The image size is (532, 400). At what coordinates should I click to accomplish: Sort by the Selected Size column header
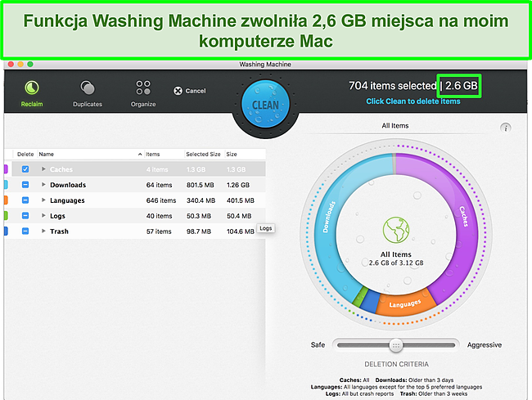point(203,155)
